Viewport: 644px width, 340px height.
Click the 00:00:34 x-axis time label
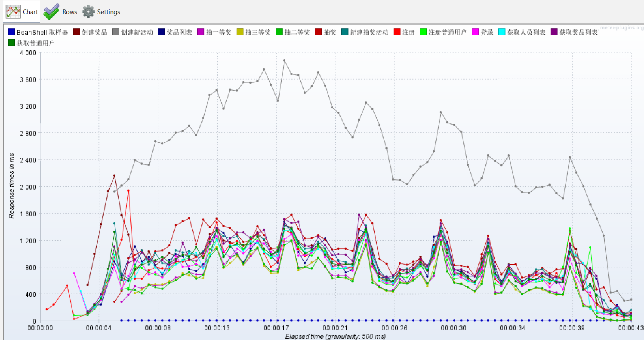click(x=513, y=328)
